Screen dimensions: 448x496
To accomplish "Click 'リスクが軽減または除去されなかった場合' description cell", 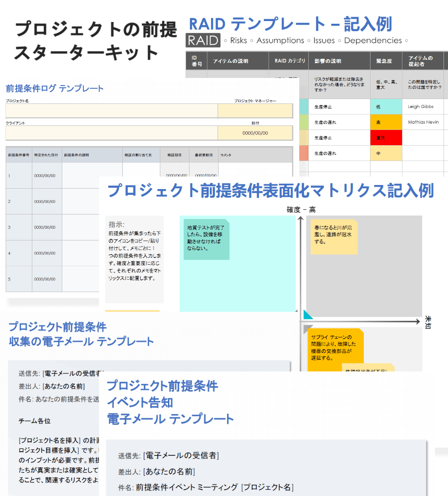I will point(339,85).
